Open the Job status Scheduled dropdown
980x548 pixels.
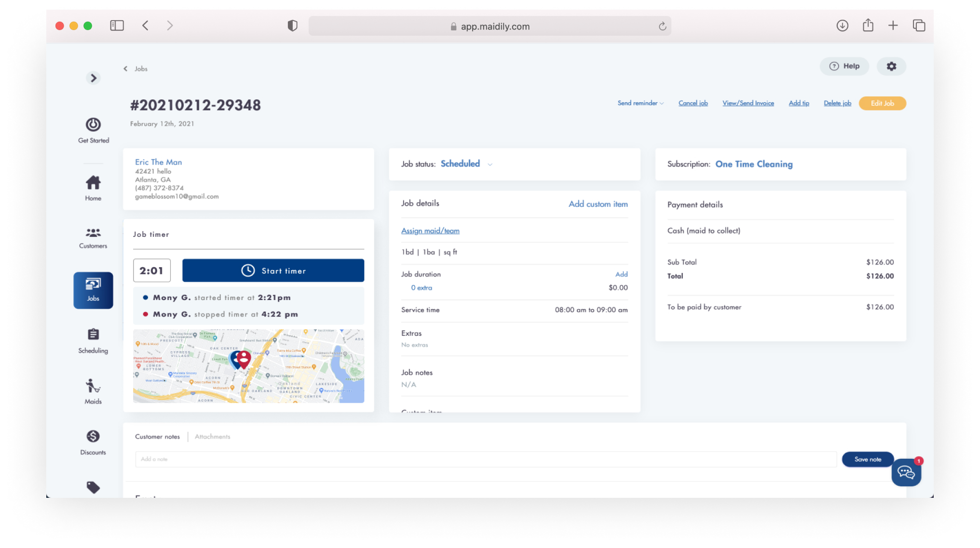point(466,164)
